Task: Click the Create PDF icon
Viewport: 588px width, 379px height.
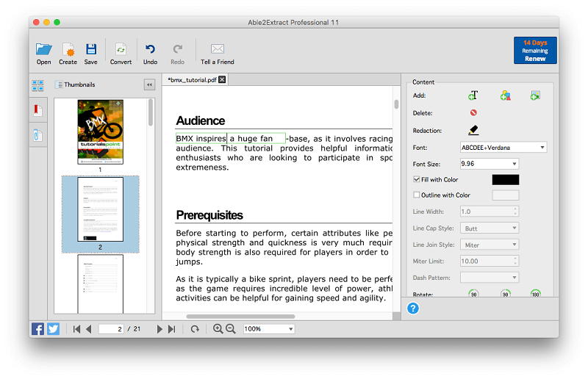Action: (68, 49)
